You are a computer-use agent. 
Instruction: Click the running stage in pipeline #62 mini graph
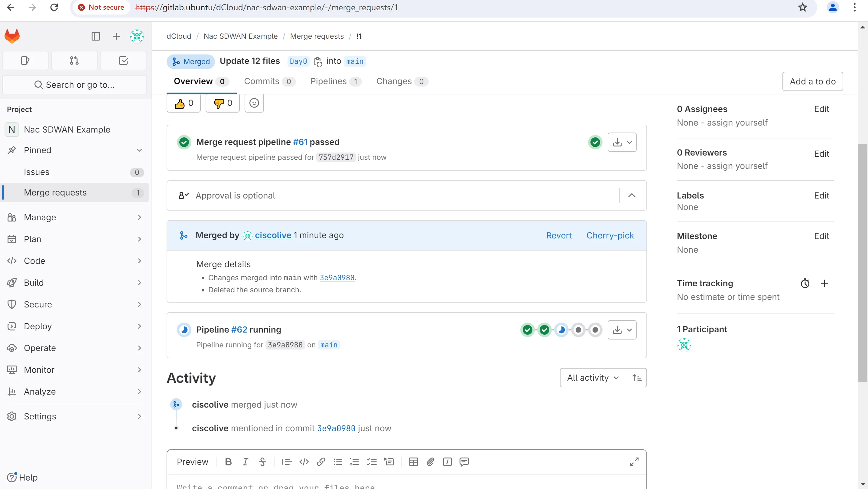point(561,330)
